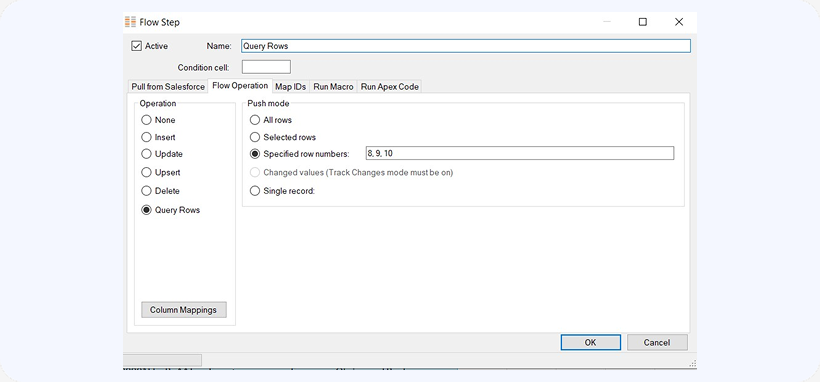Viewport: 820px width, 382px height.
Task: Select the None operation radio button
Action: click(146, 120)
